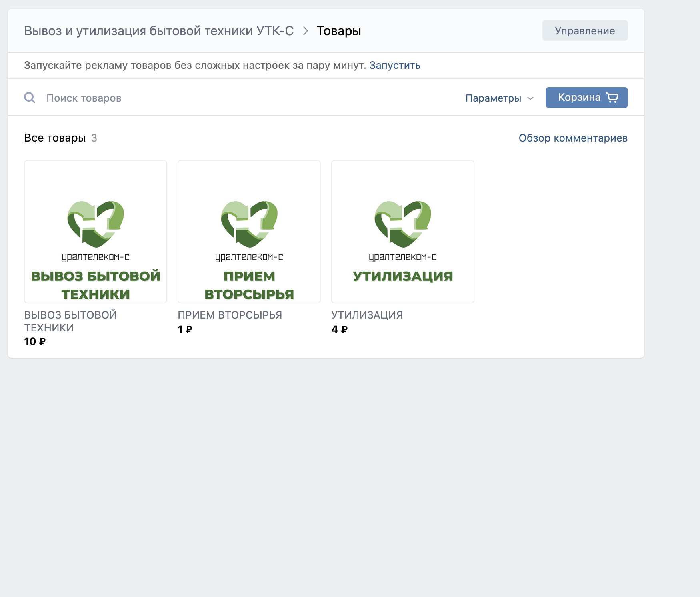Click the chevron next to Параметры

[x=530, y=98]
